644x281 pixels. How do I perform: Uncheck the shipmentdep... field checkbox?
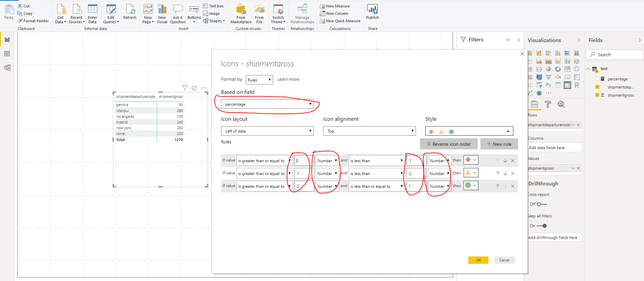pos(597,87)
